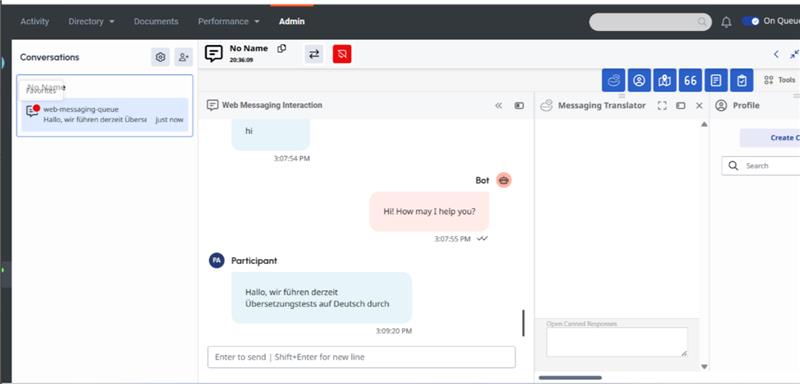Open conversation settings gear icon
Viewport: 800px width, 384px height.
(x=160, y=57)
